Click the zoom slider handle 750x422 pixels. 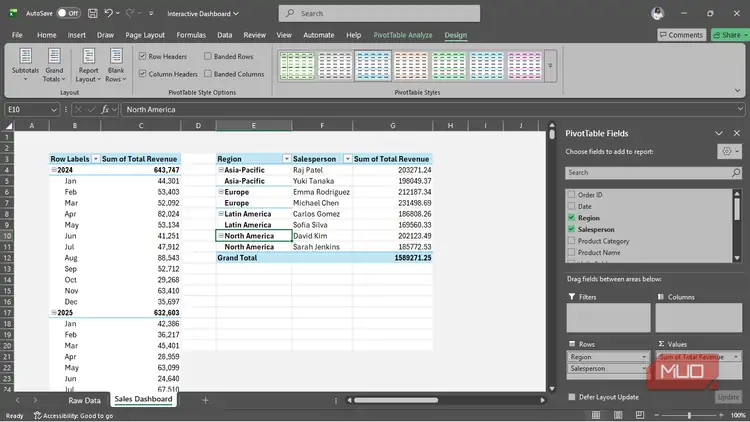coord(689,415)
